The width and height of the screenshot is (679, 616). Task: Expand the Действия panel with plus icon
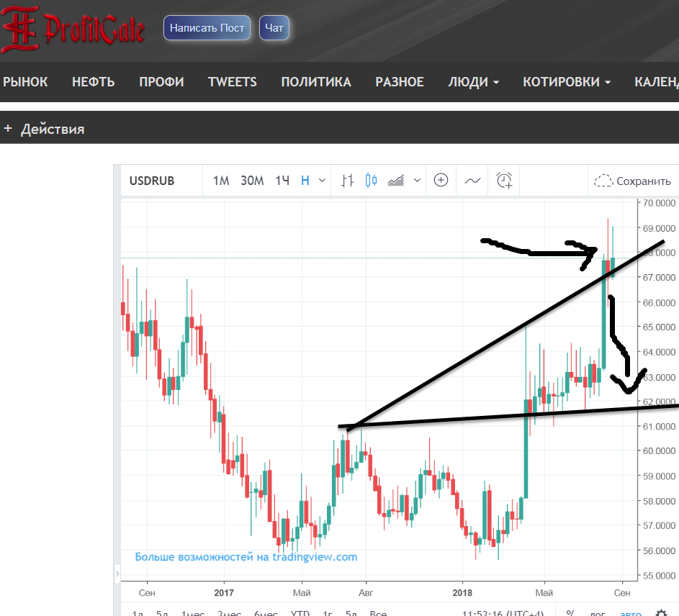click(x=44, y=129)
